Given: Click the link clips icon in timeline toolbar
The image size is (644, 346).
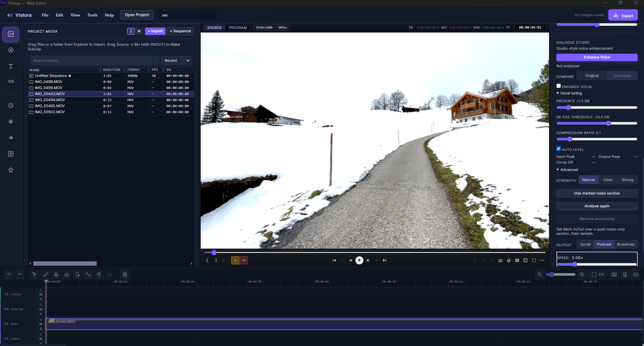Looking at the screenshot, I should tap(88, 274).
